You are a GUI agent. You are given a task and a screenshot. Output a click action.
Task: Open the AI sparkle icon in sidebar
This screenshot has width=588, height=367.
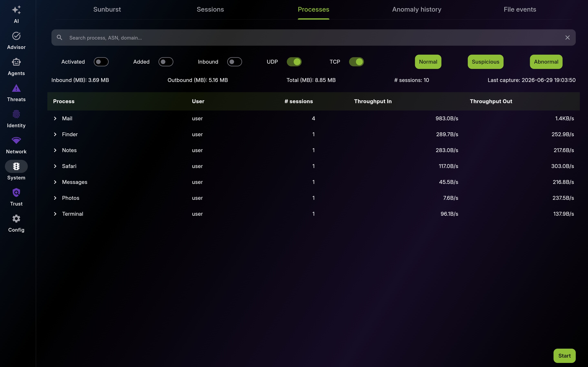[16, 10]
